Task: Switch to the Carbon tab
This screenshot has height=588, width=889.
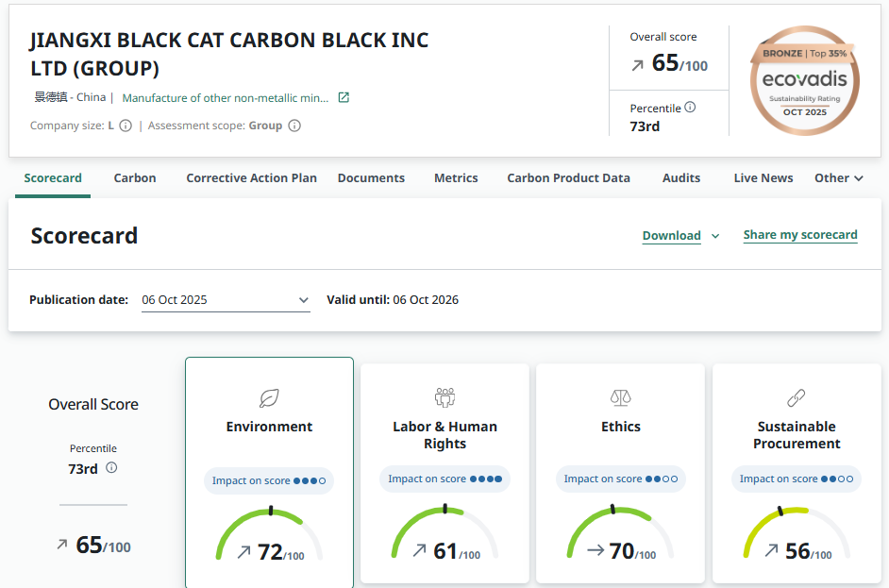Action: (x=135, y=177)
